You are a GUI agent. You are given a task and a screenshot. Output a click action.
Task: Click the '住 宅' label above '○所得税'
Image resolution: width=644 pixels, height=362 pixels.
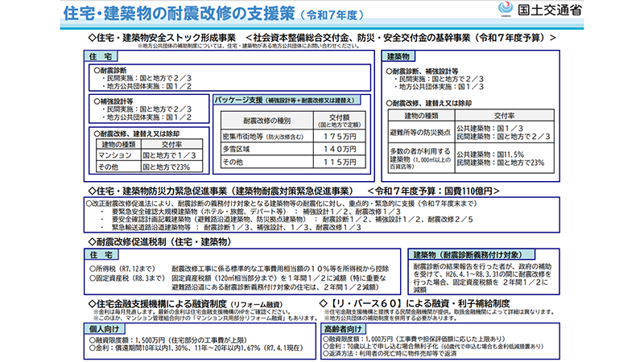click(101, 255)
